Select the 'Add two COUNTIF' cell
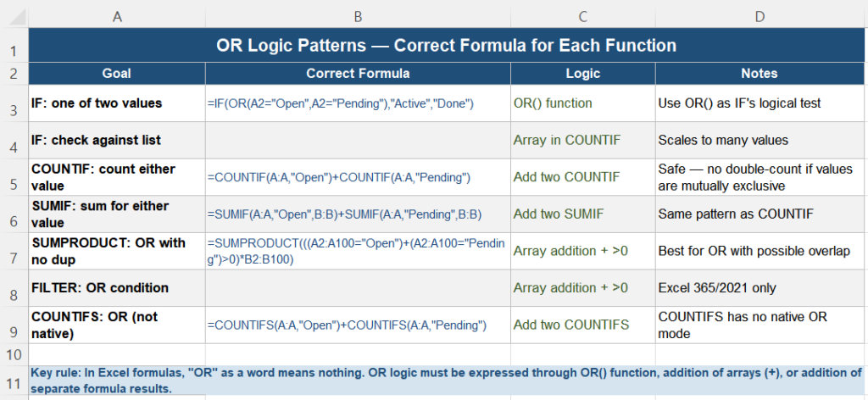Viewport: 868px width, 400px height. [583, 177]
